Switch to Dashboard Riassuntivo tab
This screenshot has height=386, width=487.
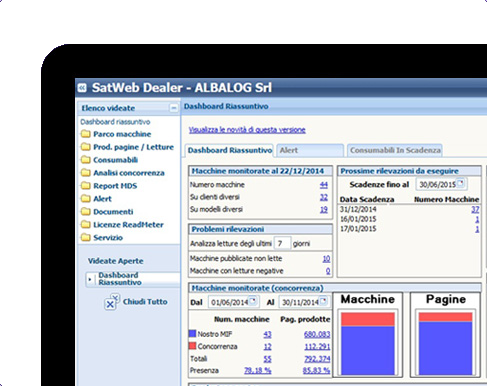(230, 150)
